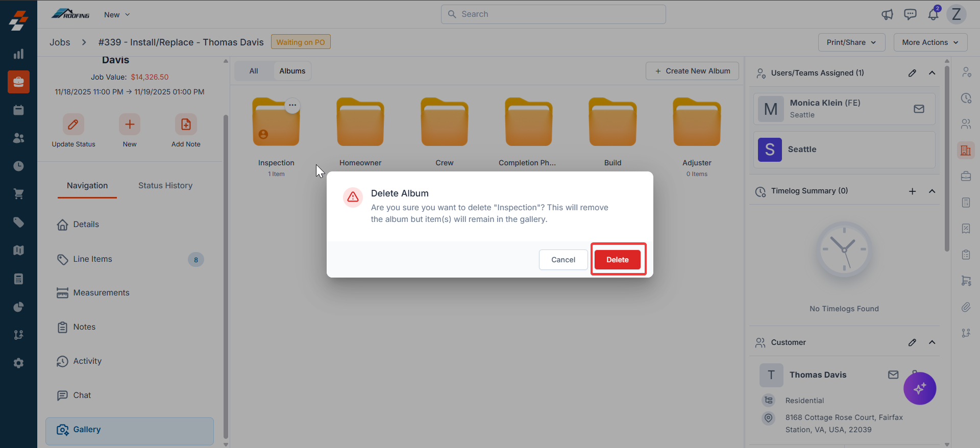Viewport: 980px width, 448px height.
Task: Open the map icon in left sidebar
Action: tap(18, 251)
